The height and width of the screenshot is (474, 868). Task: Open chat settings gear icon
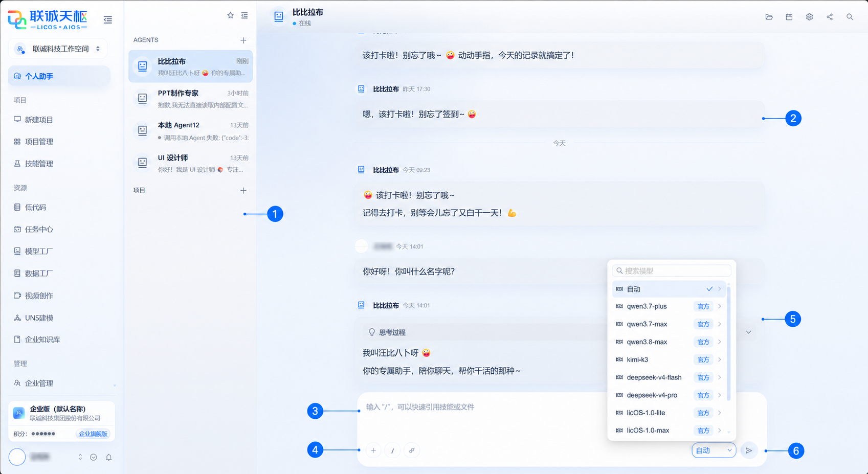[809, 17]
